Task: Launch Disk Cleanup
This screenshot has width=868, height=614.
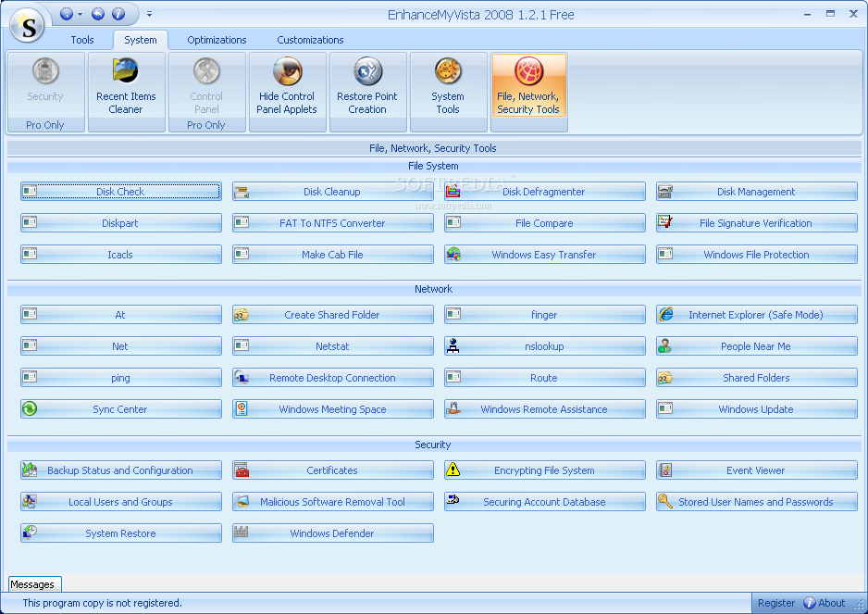Action: [x=333, y=191]
